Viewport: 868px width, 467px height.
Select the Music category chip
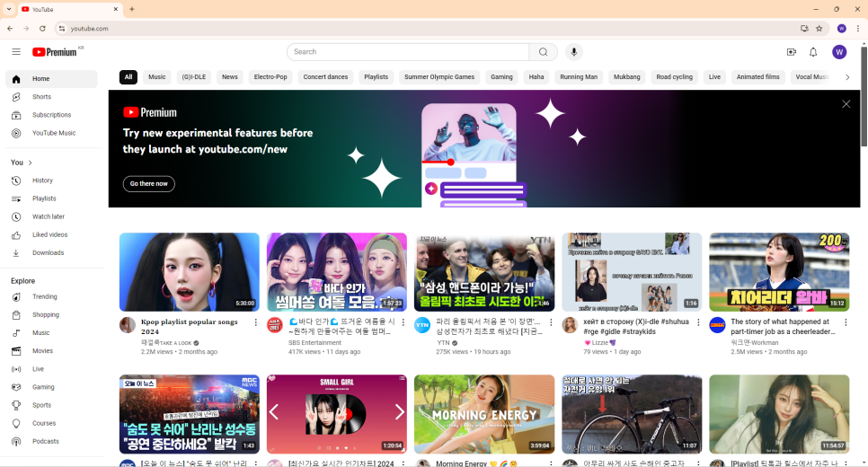[x=157, y=77]
